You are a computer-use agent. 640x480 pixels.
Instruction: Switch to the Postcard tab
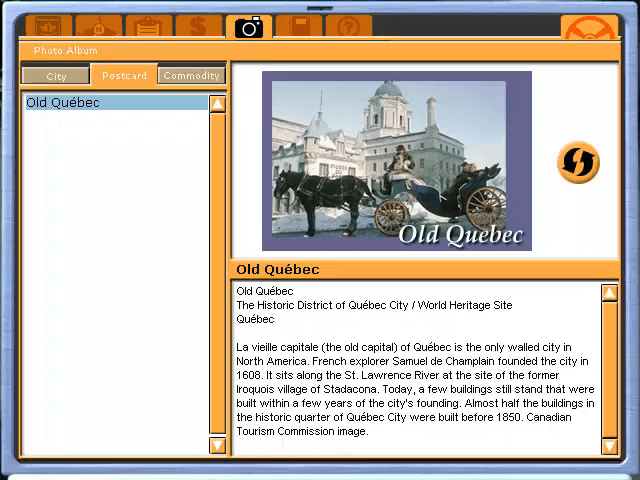(124, 75)
